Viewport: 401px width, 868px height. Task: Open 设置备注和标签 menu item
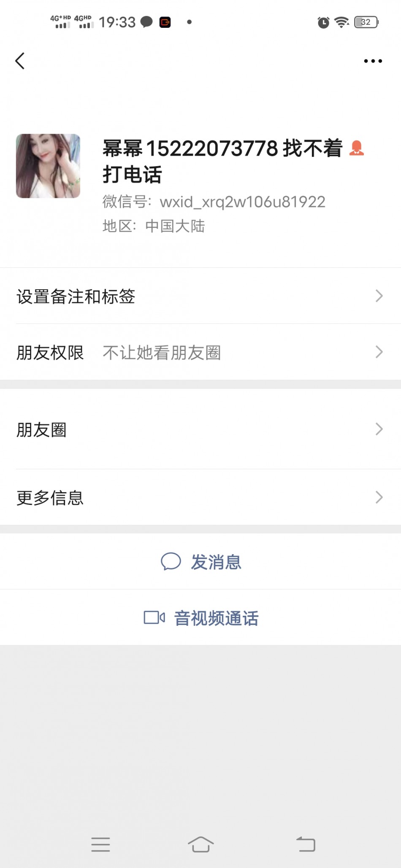point(76,297)
